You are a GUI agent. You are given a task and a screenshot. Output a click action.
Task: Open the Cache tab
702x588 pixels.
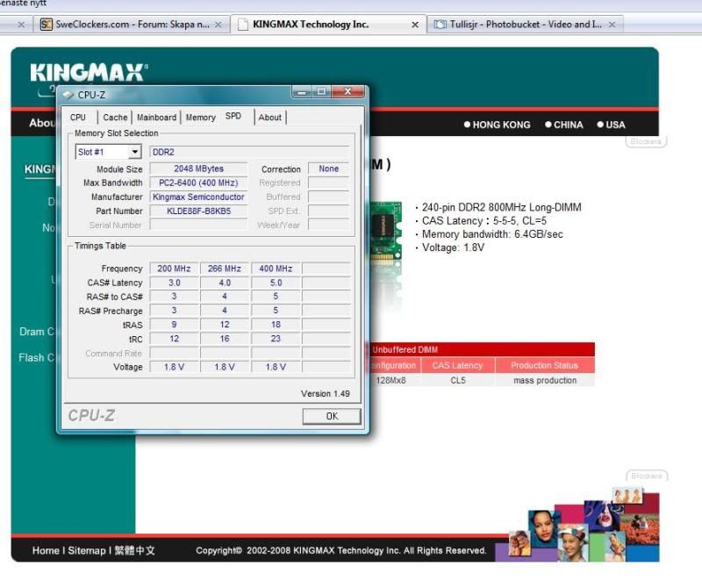[115, 118]
